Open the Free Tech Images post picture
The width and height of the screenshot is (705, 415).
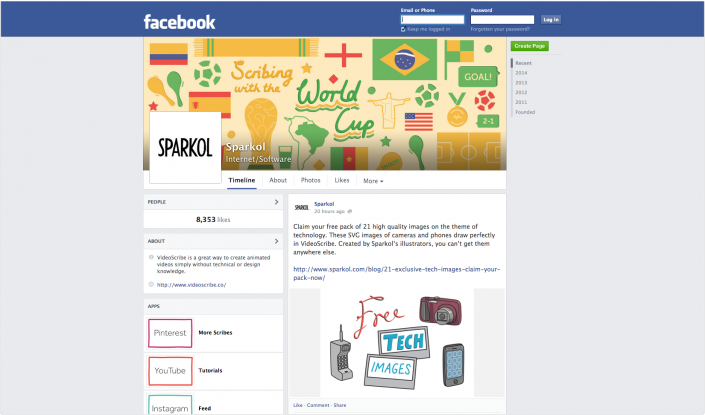tap(397, 343)
